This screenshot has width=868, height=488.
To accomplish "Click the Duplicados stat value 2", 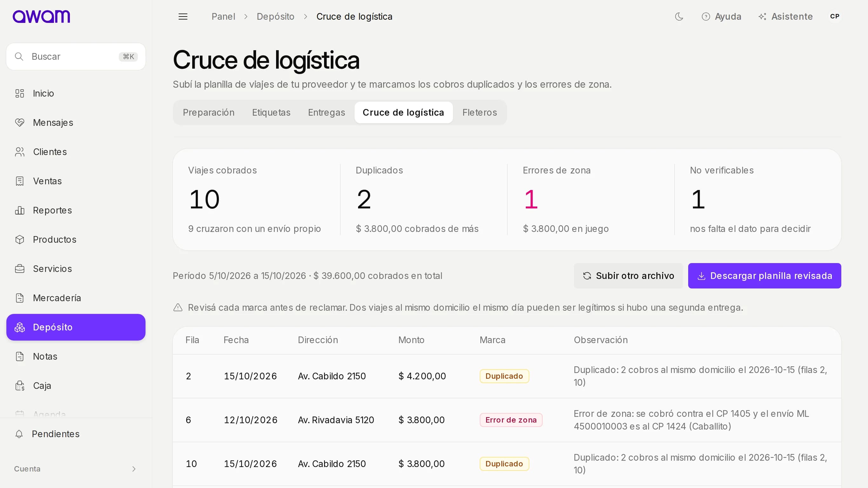I will 364,200.
